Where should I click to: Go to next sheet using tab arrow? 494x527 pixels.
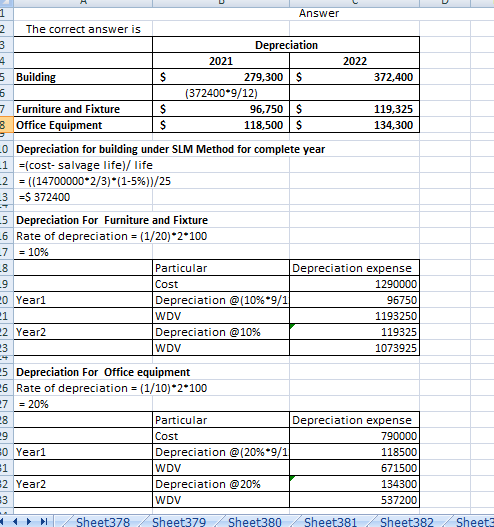point(29,521)
